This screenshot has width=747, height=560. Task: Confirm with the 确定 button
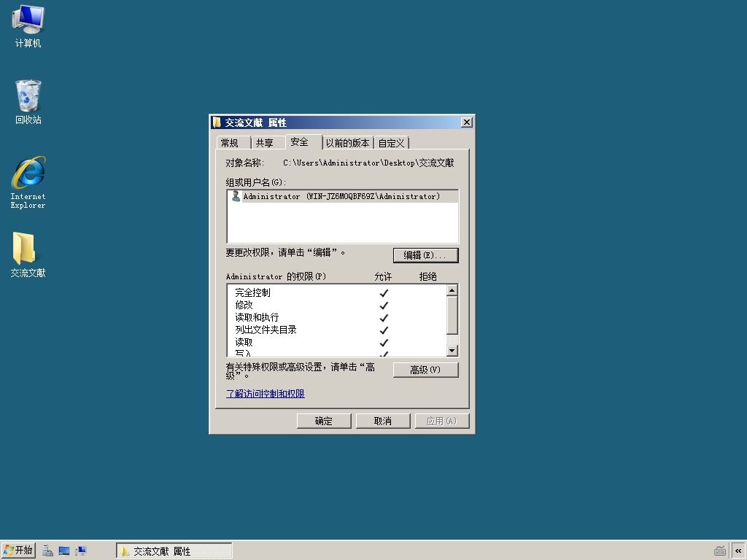pyautogui.click(x=324, y=421)
